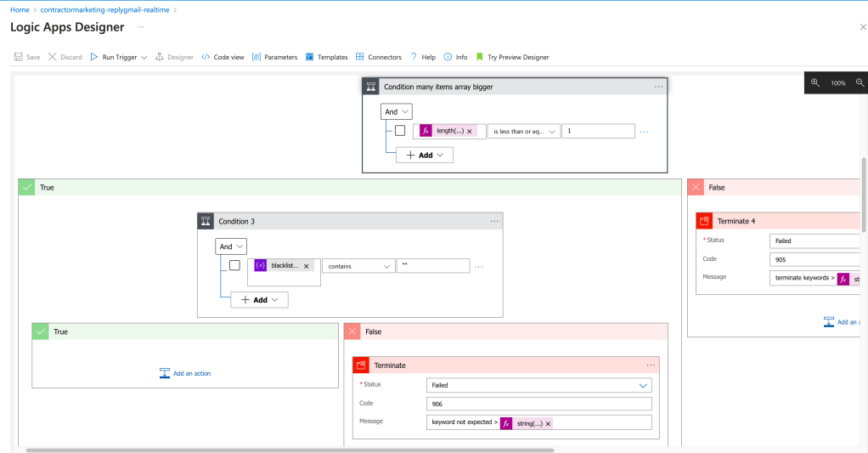Close the Logic Apps Designer blade
This screenshot has height=453, width=868.
click(x=862, y=27)
